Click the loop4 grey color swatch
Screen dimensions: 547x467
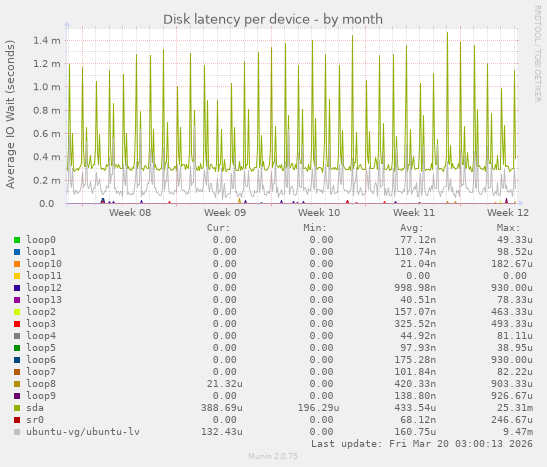(x=17, y=336)
